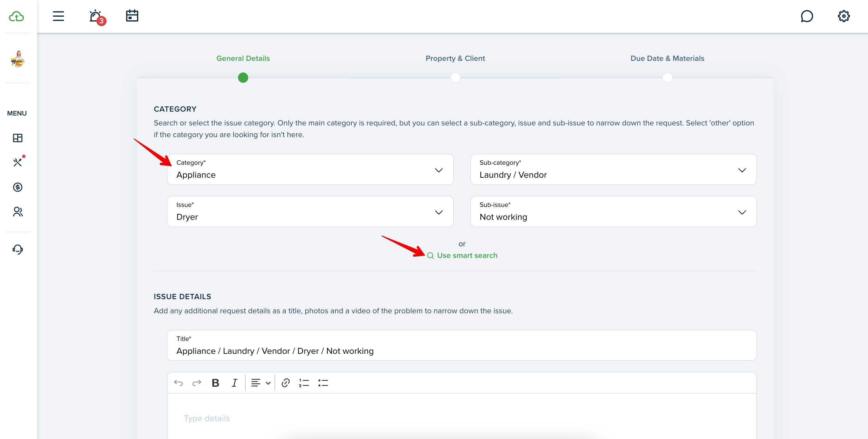The image size is (868, 439).
Task: Click the Due Date & Materials progress dot
Action: click(667, 77)
